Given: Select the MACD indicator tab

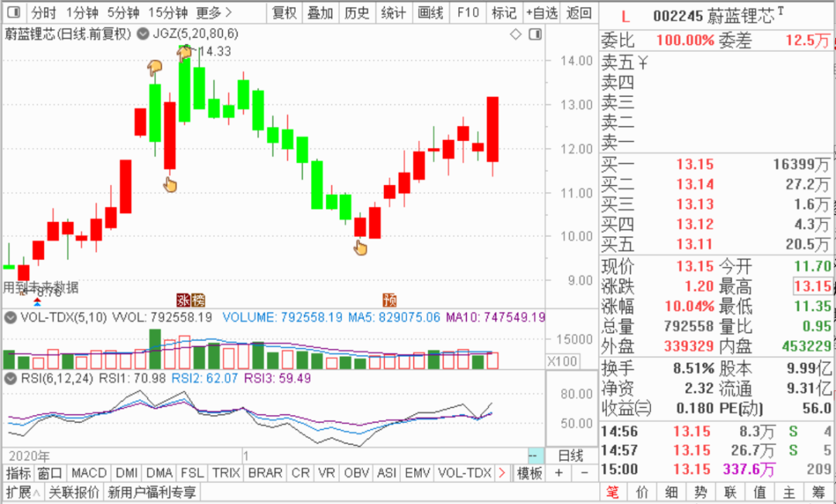Looking at the screenshot, I should pyautogui.click(x=88, y=473).
